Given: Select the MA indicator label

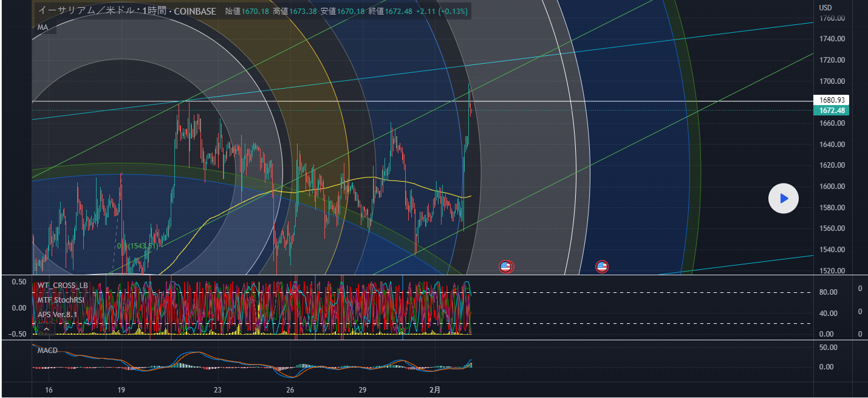Looking at the screenshot, I should point(43,27).
